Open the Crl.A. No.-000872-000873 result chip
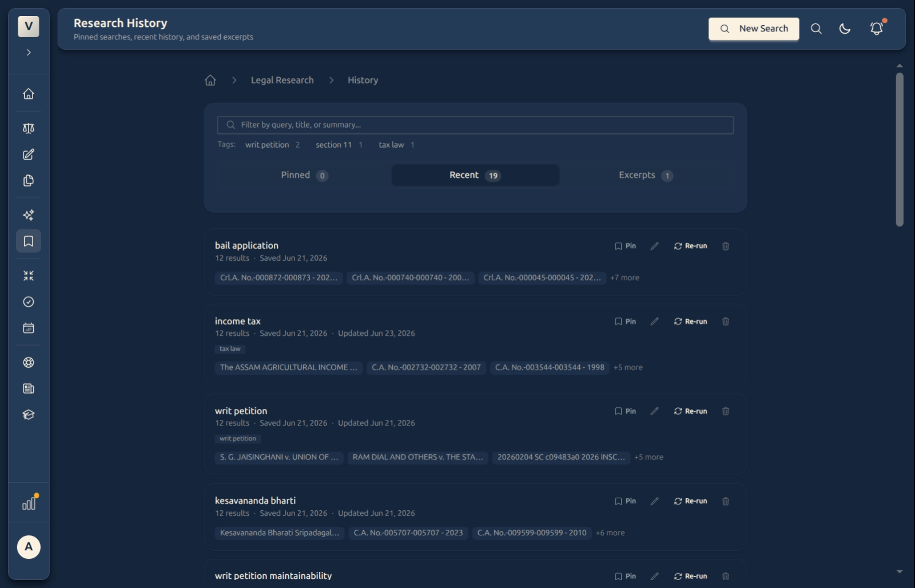 [279, 277]
